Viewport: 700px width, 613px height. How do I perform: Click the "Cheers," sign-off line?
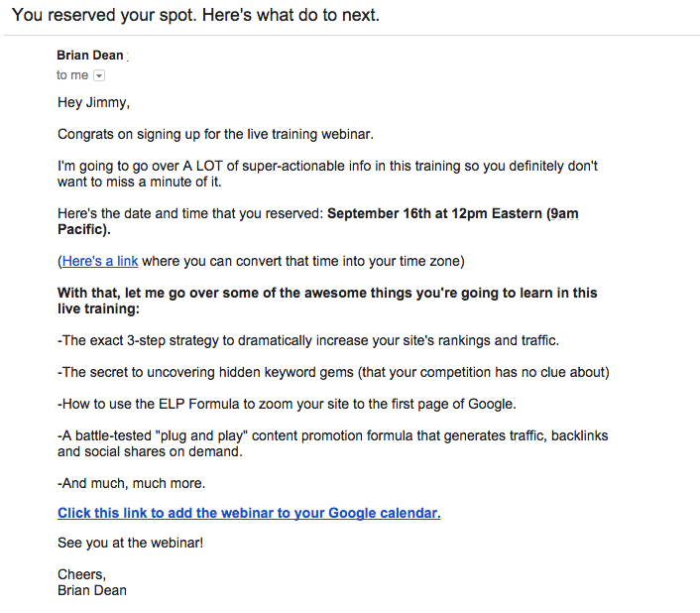click(81, 575)
